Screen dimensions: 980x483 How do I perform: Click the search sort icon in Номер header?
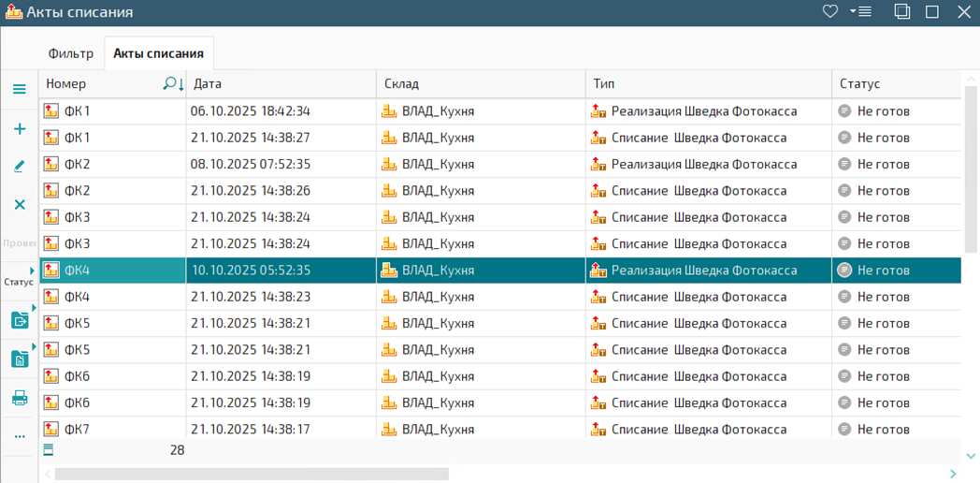[173, 84]
